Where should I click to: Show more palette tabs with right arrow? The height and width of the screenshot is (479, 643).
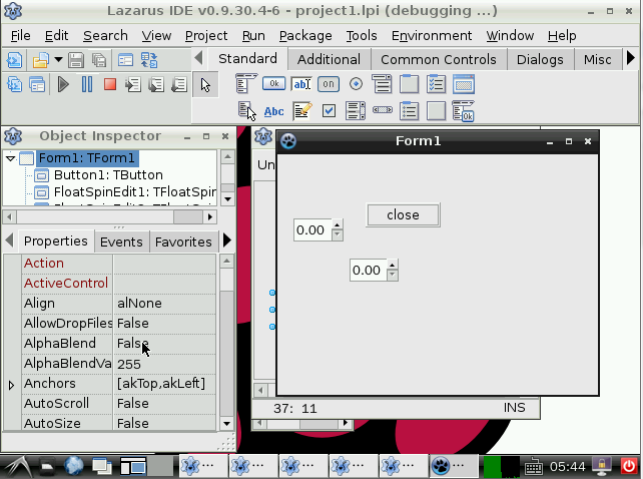(631, 58)
